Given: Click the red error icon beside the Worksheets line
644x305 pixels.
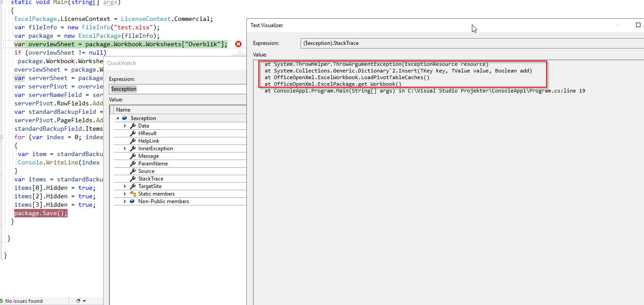Looking at the screenshot, I should pos(238,44).
